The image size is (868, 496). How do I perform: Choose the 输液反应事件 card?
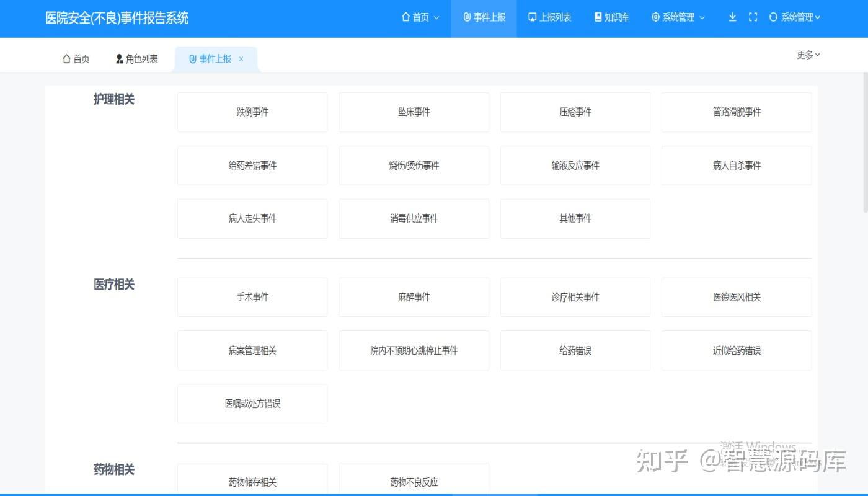(x=575, y=166)
